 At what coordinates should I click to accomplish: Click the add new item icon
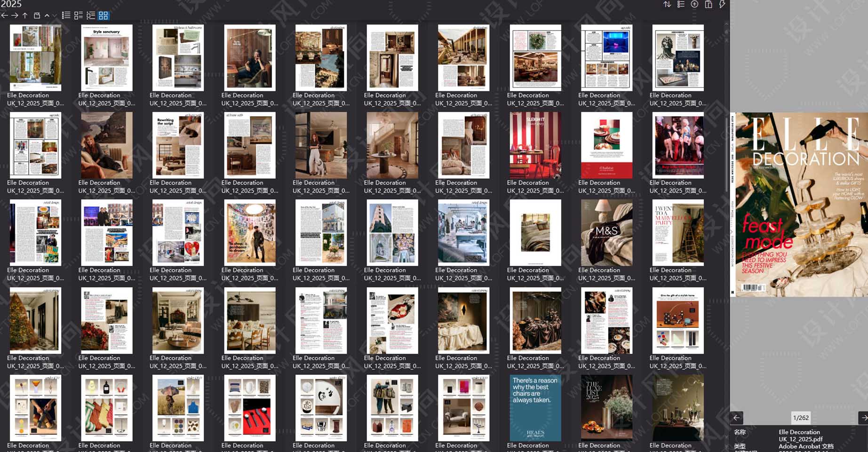click(694, 5)
